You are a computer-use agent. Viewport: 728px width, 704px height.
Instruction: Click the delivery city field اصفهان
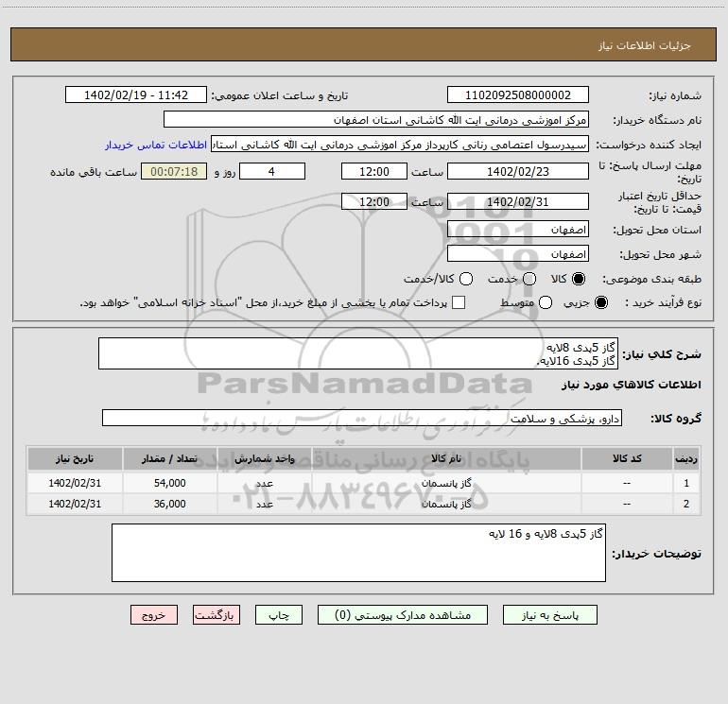point(518,254)
